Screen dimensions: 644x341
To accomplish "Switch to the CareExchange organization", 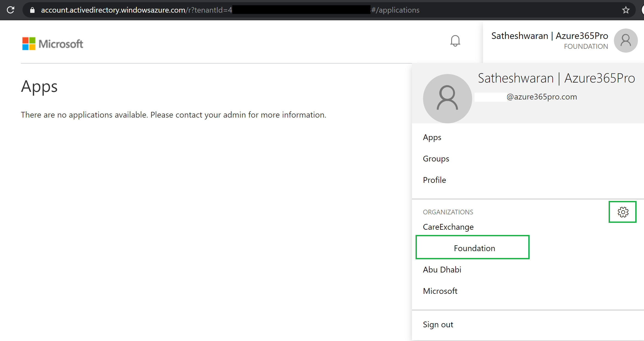I will (448, 227).
